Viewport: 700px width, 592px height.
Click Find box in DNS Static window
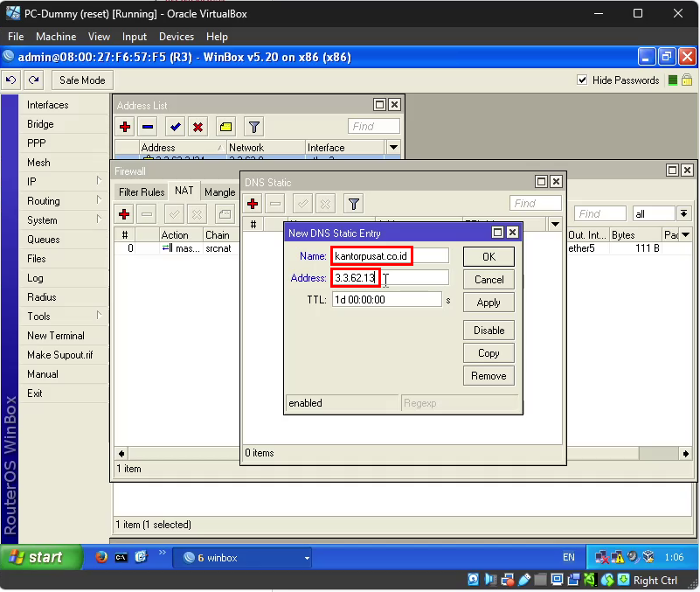(x=535, y=203)
